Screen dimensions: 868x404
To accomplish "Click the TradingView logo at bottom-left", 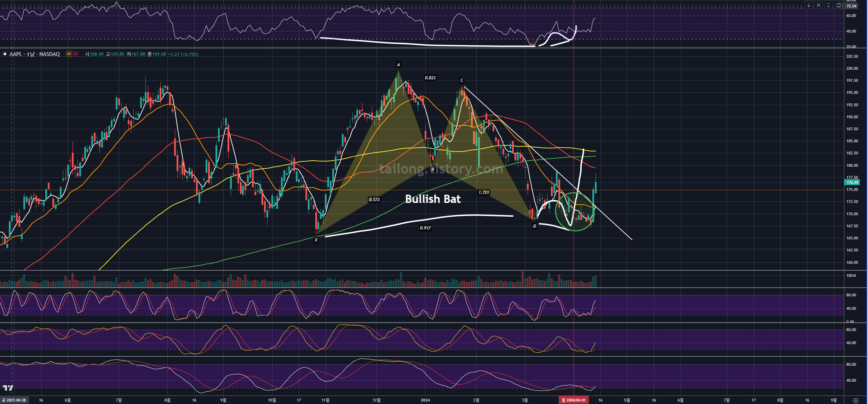I will 8,388.
